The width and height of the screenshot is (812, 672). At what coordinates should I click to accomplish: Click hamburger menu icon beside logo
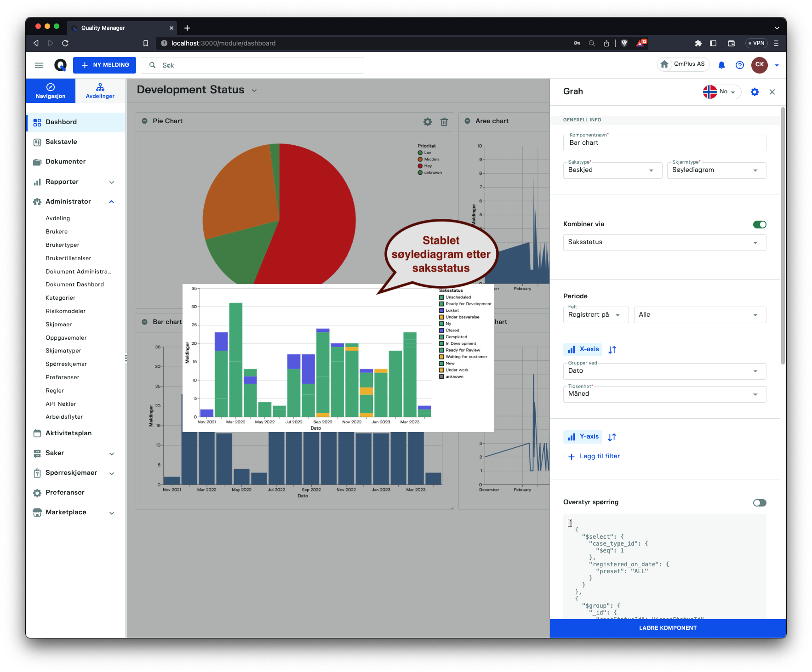39,65
